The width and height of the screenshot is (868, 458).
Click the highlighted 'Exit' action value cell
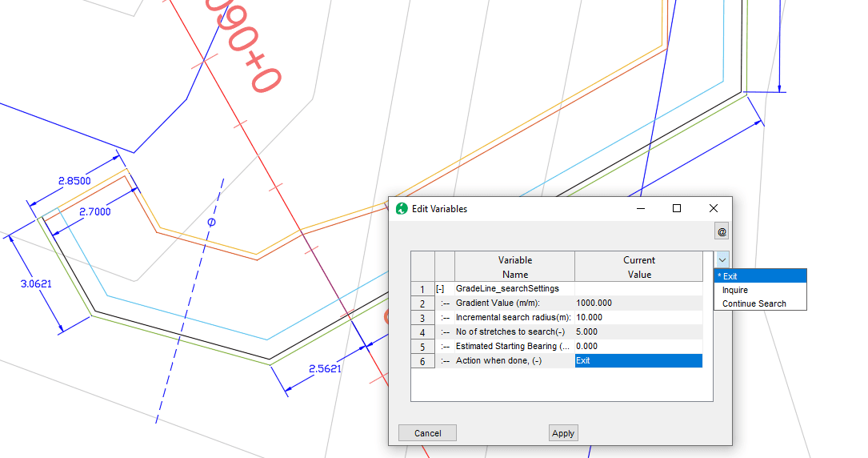[638, 361]
